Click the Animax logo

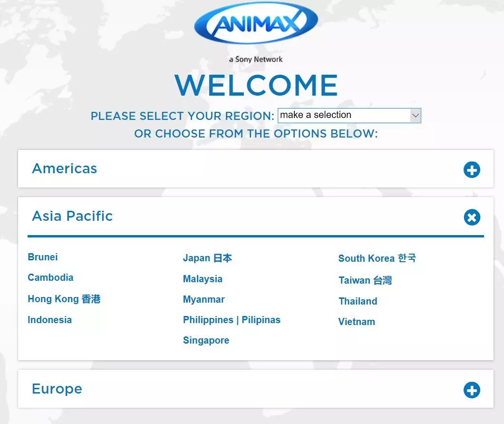pos(256,23)
